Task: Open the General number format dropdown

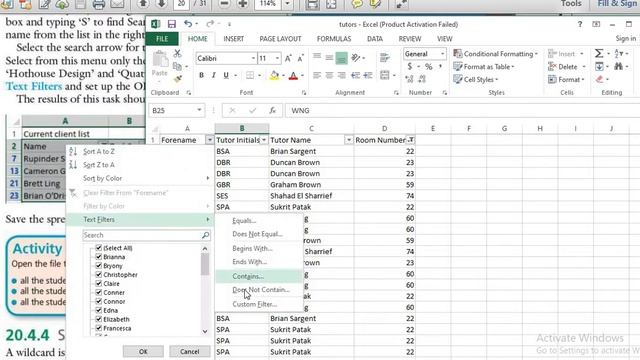Action: (442, 54)
